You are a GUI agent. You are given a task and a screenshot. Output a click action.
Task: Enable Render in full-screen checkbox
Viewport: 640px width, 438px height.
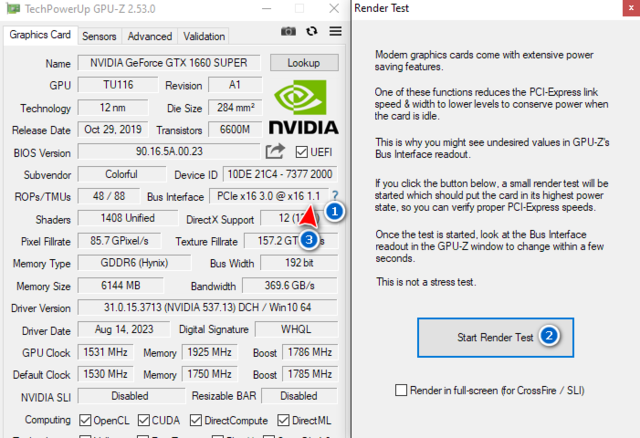click(x=402, y=390)
